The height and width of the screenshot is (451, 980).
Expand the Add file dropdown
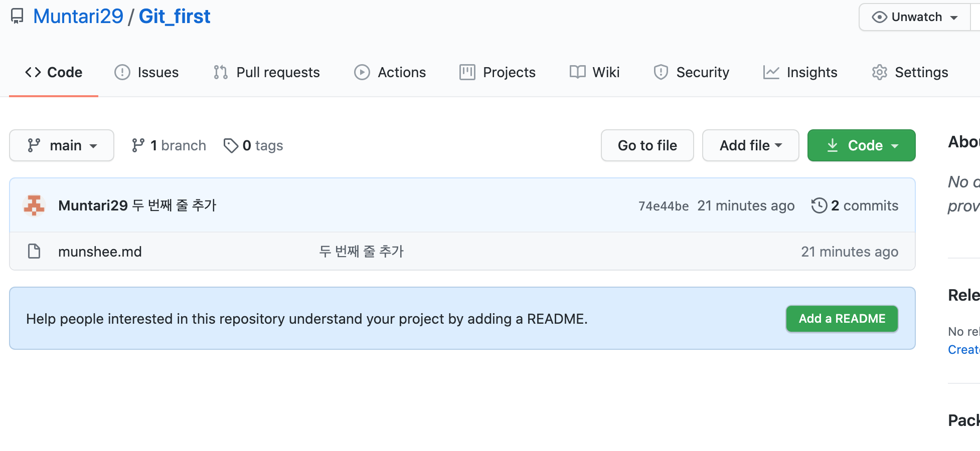751,145
